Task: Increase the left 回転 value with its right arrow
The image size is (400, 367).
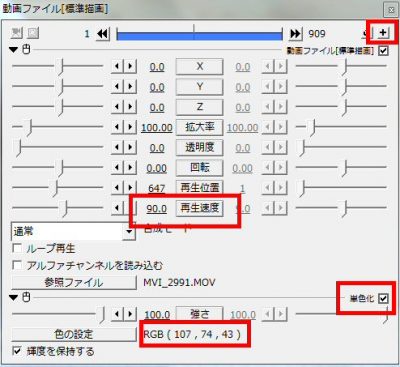Action: coord(130,167)
